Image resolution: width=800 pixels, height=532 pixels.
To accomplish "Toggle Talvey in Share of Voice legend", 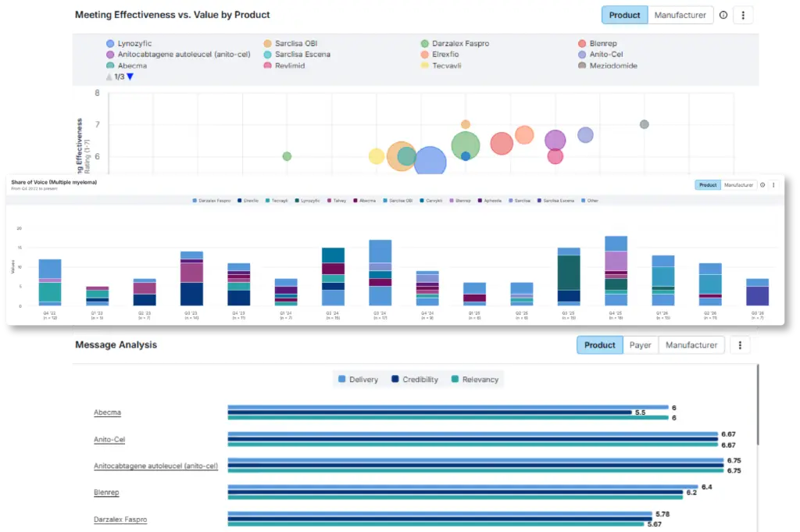I will tap(337, 201).
